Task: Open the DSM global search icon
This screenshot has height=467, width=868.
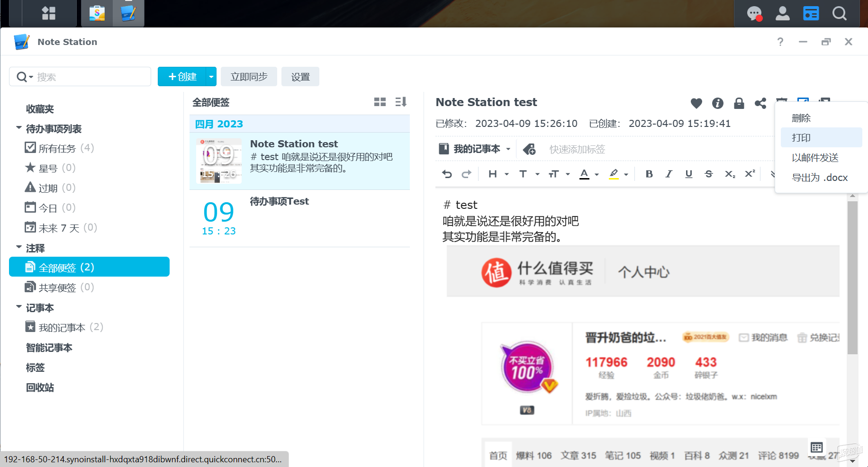Action: [x=840, y=13]
